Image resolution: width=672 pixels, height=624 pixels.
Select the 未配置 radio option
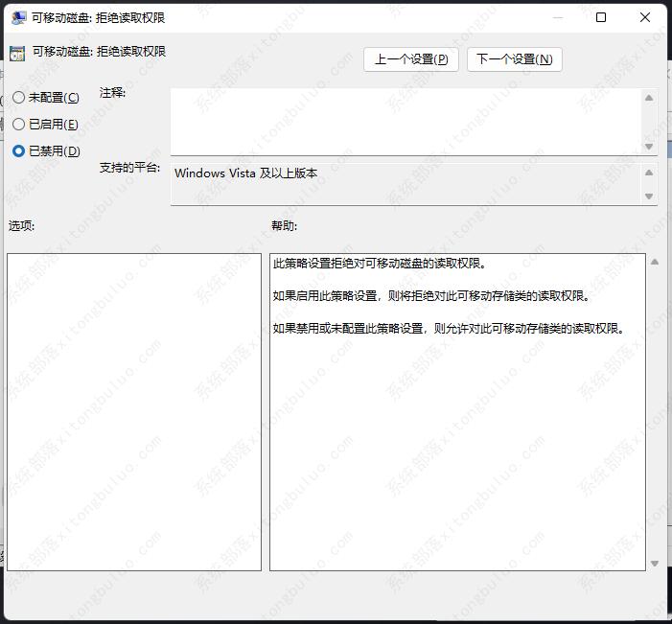(x=19, y=98)
